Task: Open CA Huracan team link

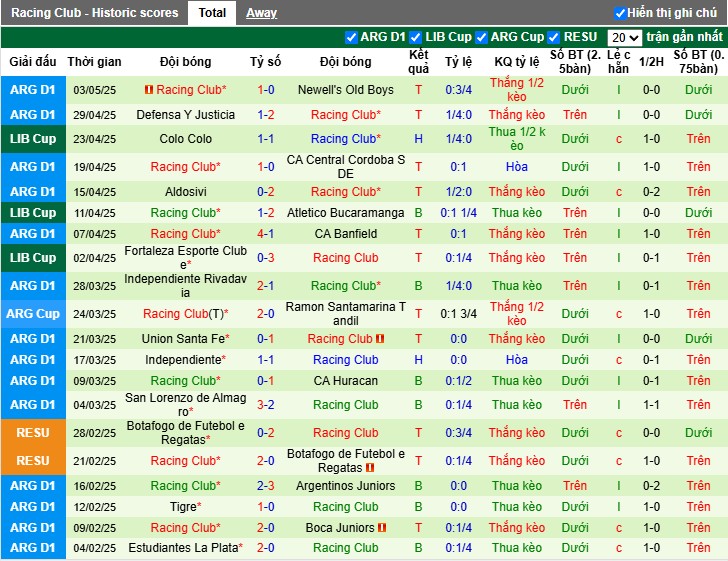Action: [345, 381]
